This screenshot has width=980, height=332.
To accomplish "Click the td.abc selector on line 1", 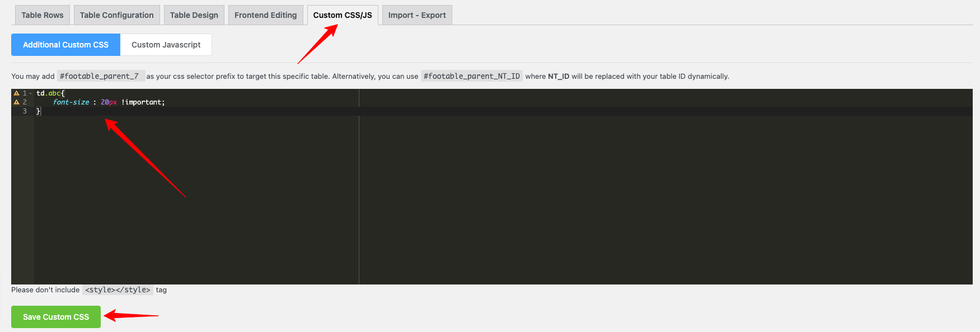I will pyautogui.click(x=49, y=93).
